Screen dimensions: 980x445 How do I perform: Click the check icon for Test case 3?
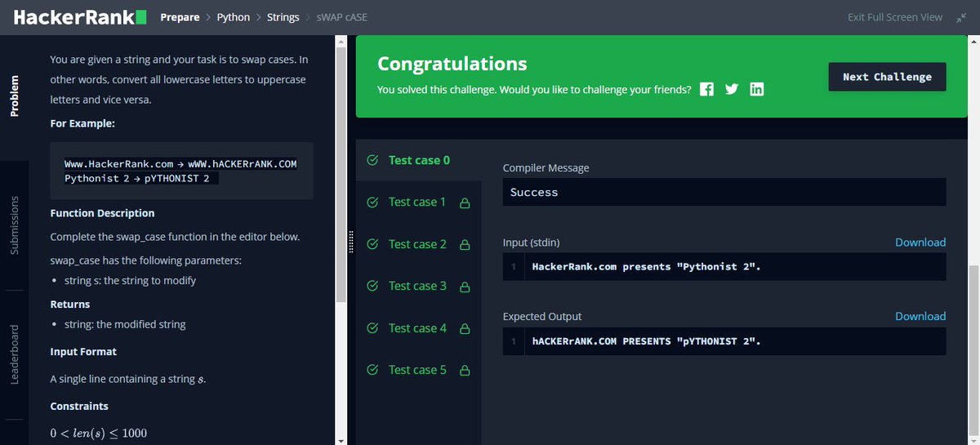tap(372, 286)
